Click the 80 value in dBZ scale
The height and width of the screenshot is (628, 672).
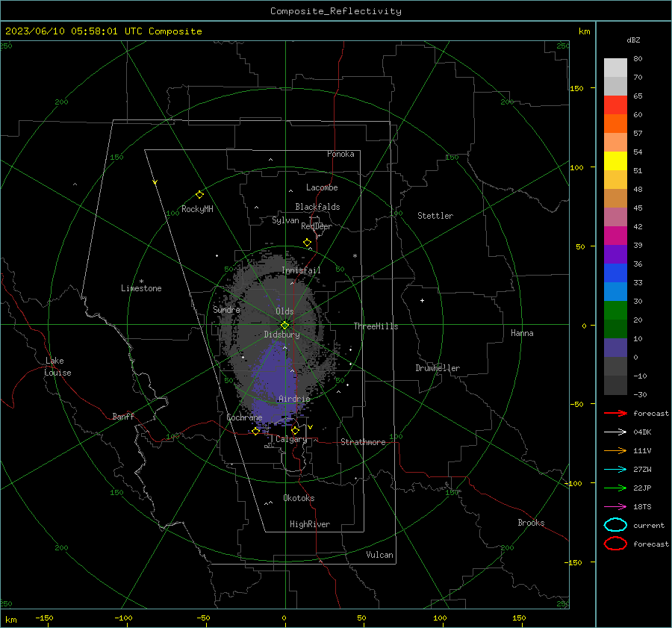[x=638, y=59]
